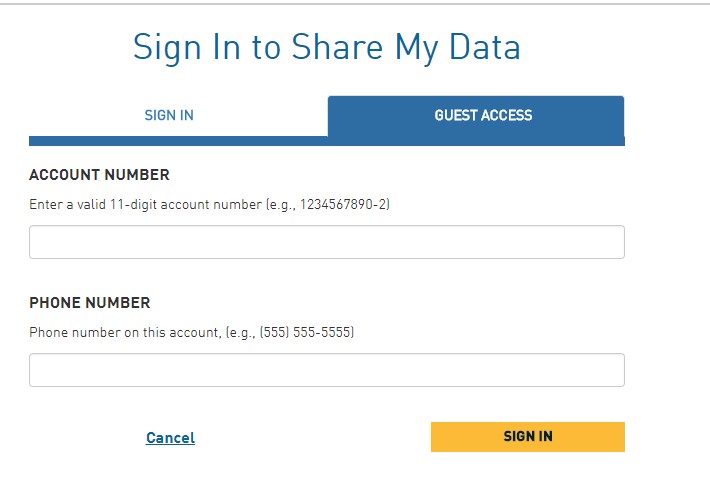Viewport: 710px width, 483px height.
Task: Click the phone number example hint text
Action: (x=191, y=332)
